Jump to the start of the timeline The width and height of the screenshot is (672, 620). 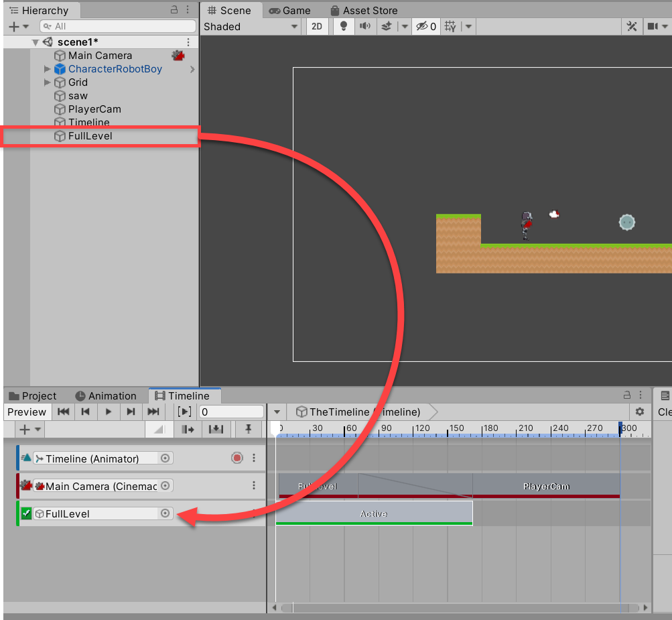[x=64, y=412]
